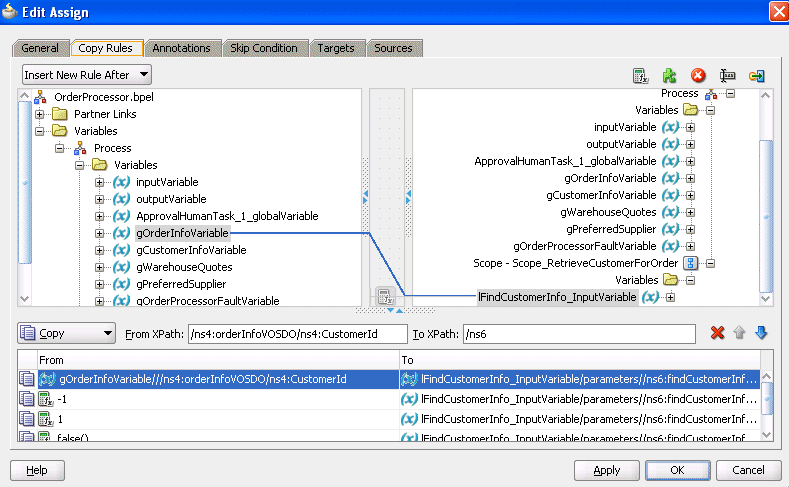Expand Partner Links node in source tree
The image size is (789, 487).
[39, 114]
